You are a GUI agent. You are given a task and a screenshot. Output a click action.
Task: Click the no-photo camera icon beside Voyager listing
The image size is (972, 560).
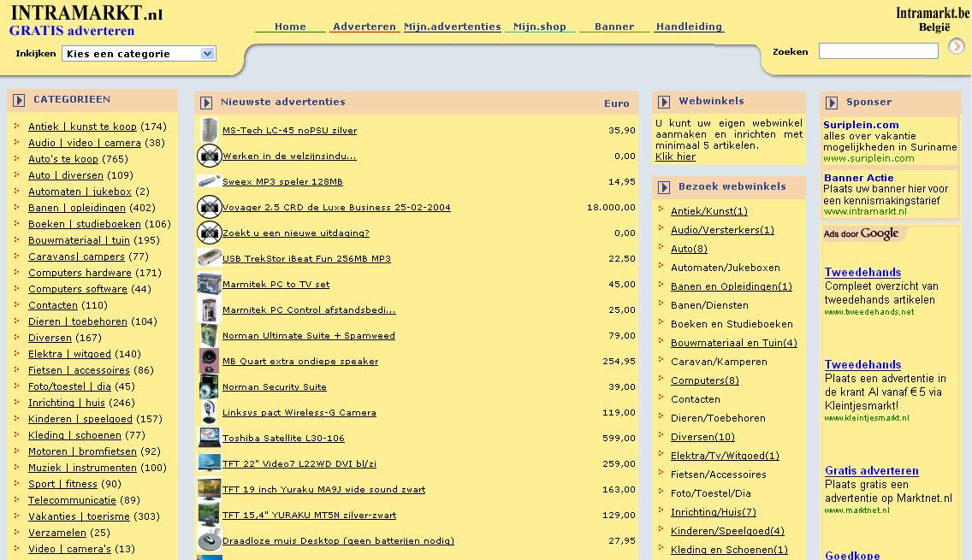[210, 207]
